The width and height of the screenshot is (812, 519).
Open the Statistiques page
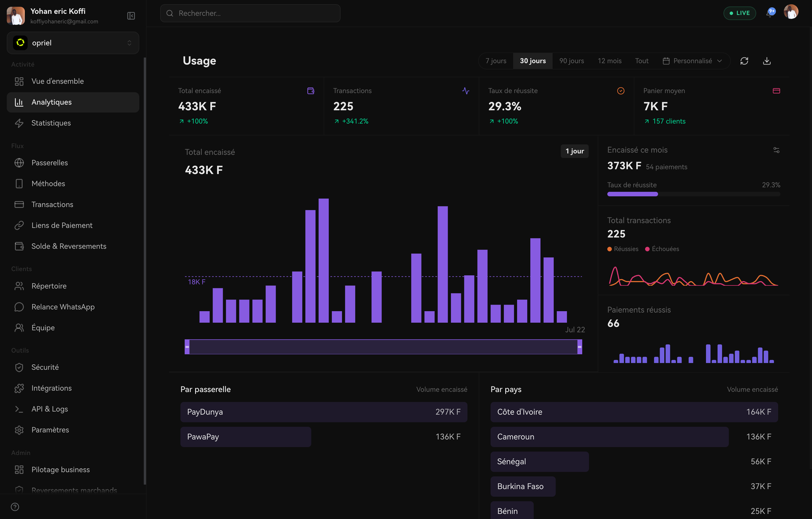73,123
